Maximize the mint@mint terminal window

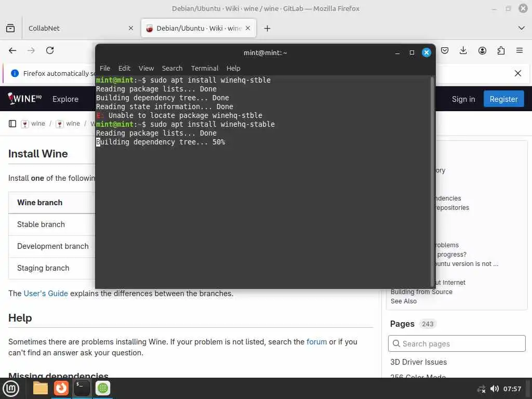pos(412,52)
